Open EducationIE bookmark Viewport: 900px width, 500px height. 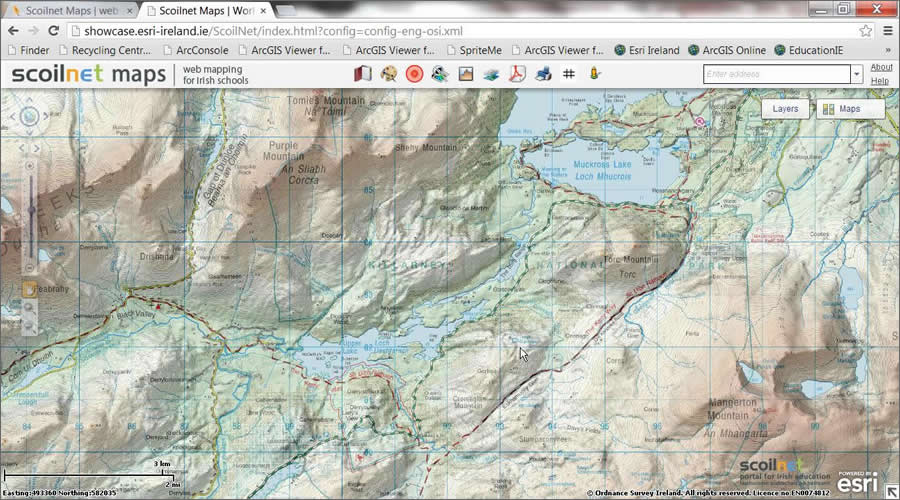pyautogui.click(x=809, y=51)
